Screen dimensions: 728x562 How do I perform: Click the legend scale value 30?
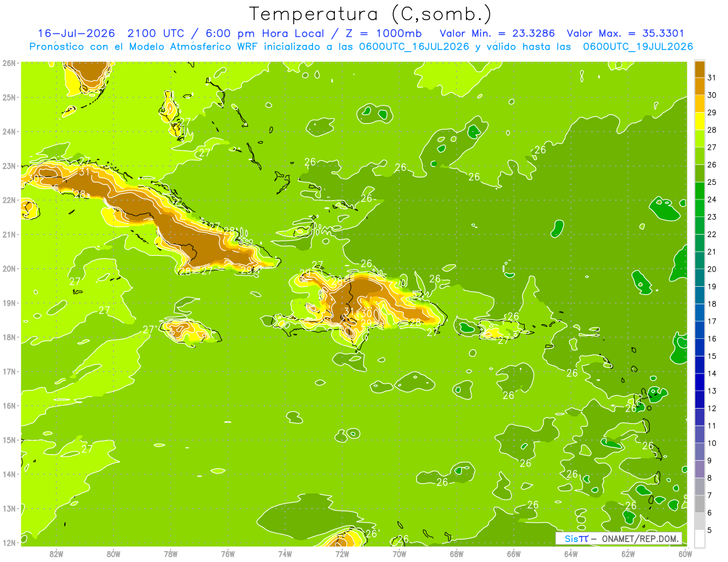pyautogui.click(x=712, y=95)
